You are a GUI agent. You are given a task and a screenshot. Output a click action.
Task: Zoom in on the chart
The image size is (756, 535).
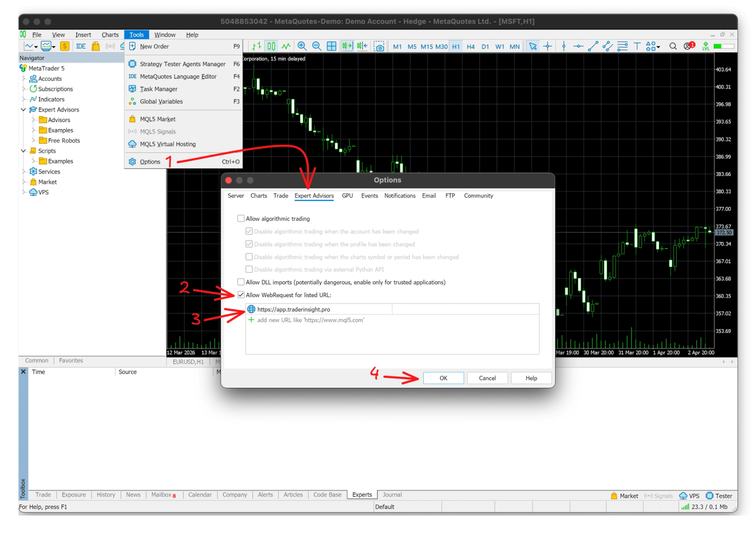302,46
